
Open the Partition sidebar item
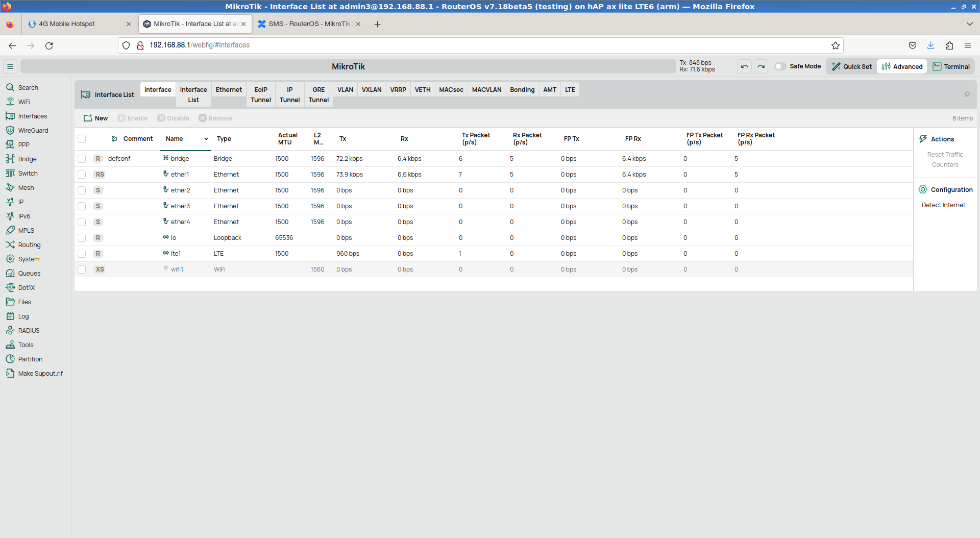click(24, 359)
